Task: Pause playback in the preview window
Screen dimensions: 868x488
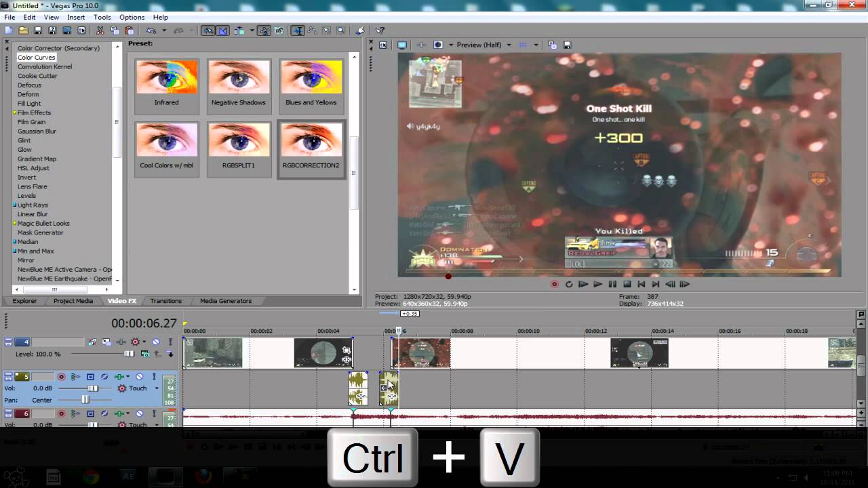Action: [612, 284]
